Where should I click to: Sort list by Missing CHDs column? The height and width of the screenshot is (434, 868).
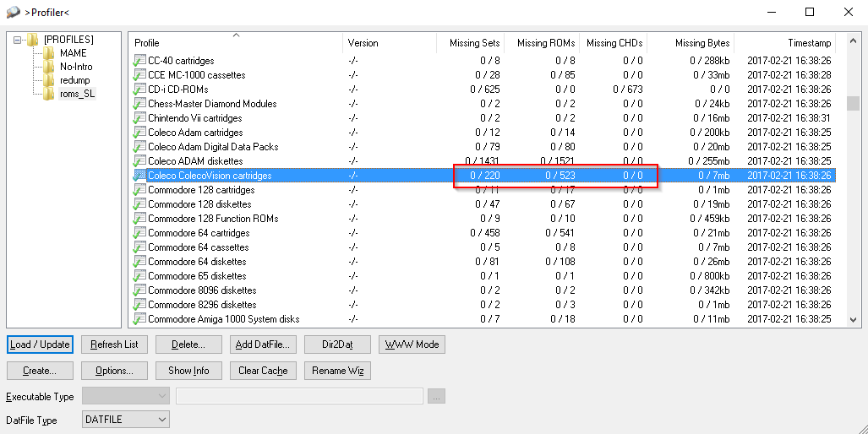(x=614, y=42)
